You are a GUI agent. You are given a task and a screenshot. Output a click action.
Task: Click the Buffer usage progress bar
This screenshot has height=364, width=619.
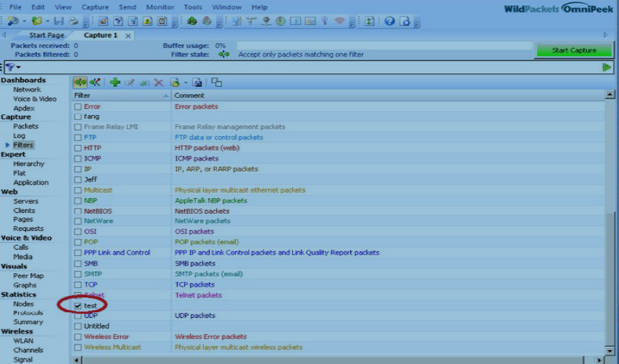(x=385, y=45)
